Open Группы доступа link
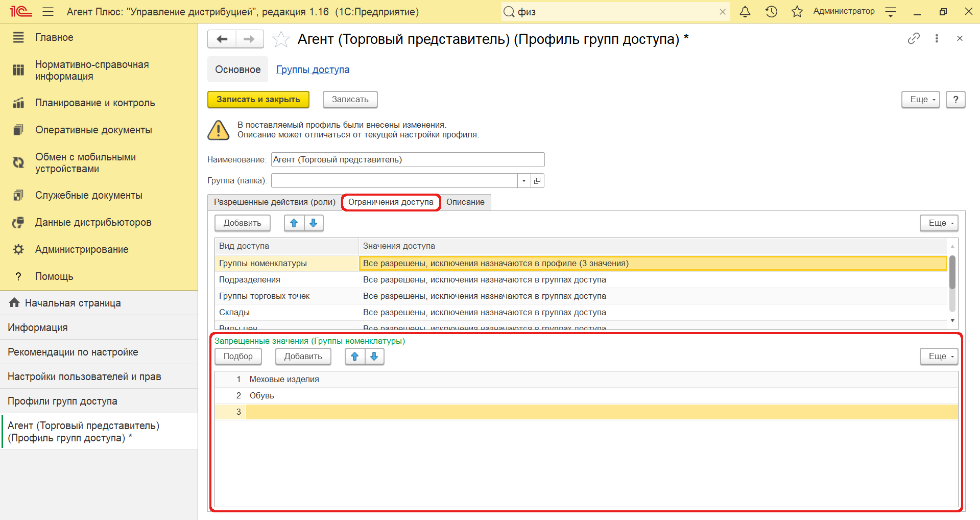The height and width of the screenshot is (520, 980). point(313,69)
